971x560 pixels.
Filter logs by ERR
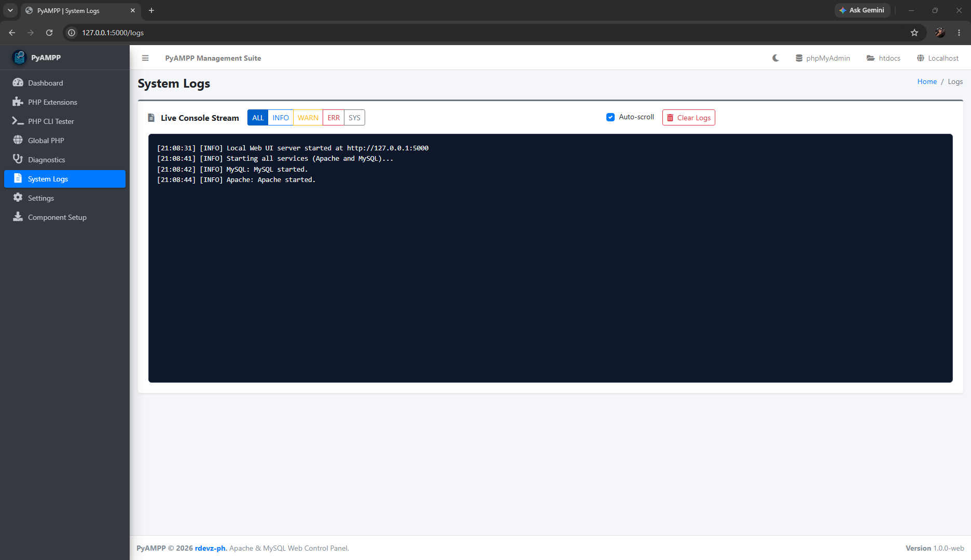pos(334,118)
